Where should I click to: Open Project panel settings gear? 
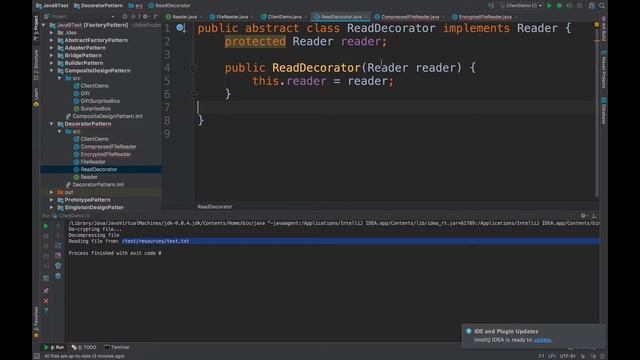[x=145, y=17]
